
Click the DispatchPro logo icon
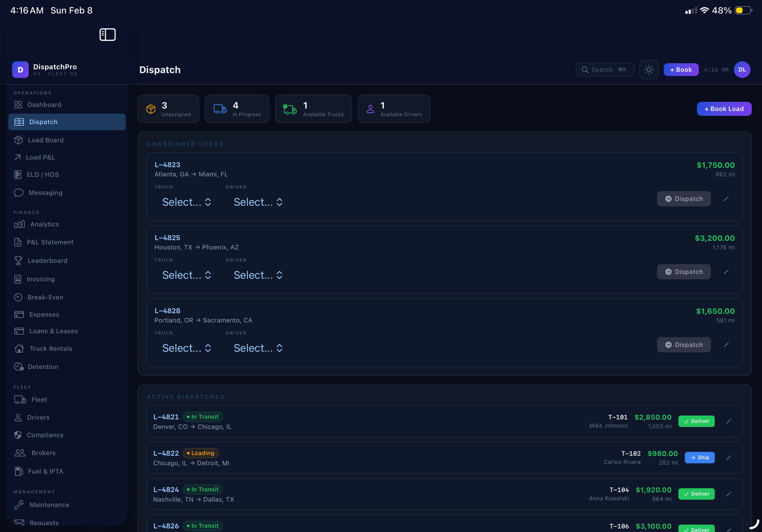coord(20,70)
